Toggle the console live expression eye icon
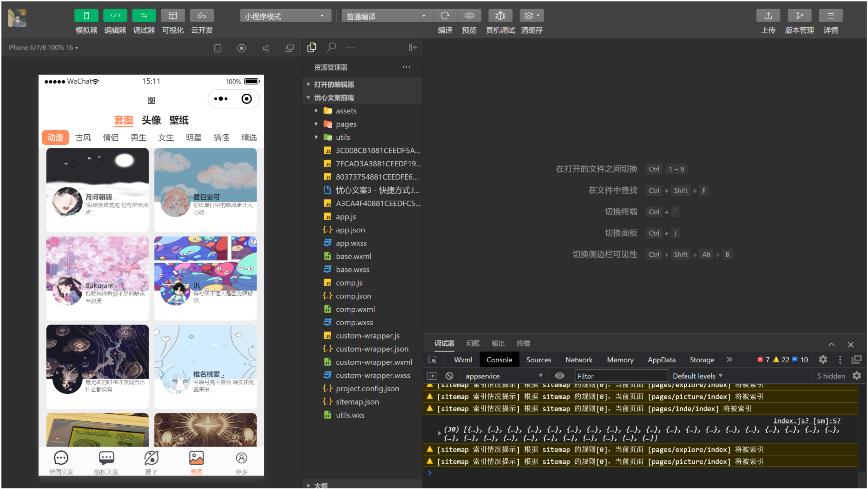Viewport: 868px width, 489px height. pyautogui.click(x=559, y=376)
